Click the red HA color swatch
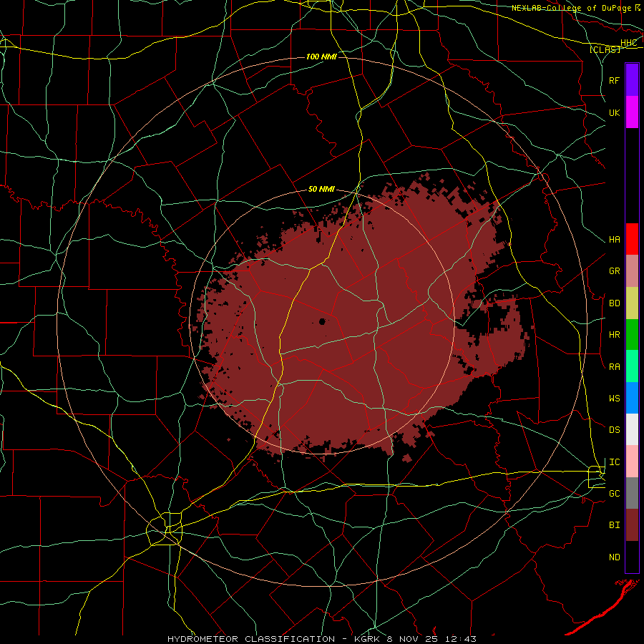The width and height of the screenshot is (644, 644). click(632, 239)
